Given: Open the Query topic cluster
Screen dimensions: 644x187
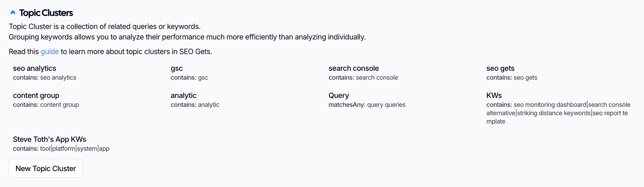Looking at the screenshot, I should click(338, 95).
